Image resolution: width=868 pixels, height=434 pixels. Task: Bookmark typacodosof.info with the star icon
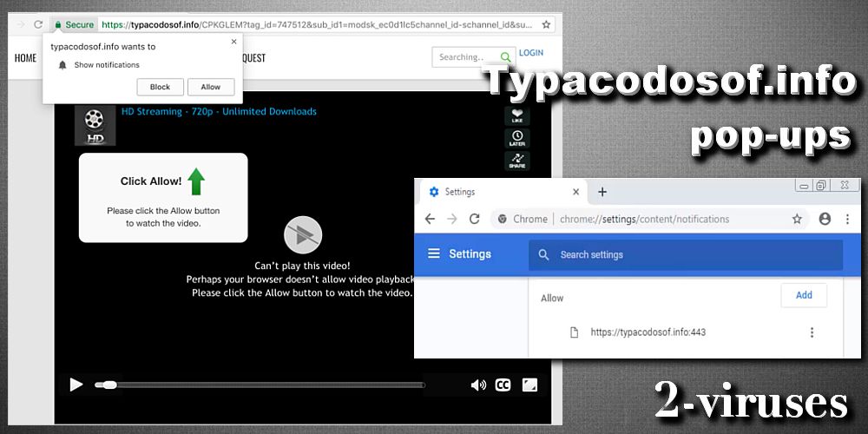546,24
